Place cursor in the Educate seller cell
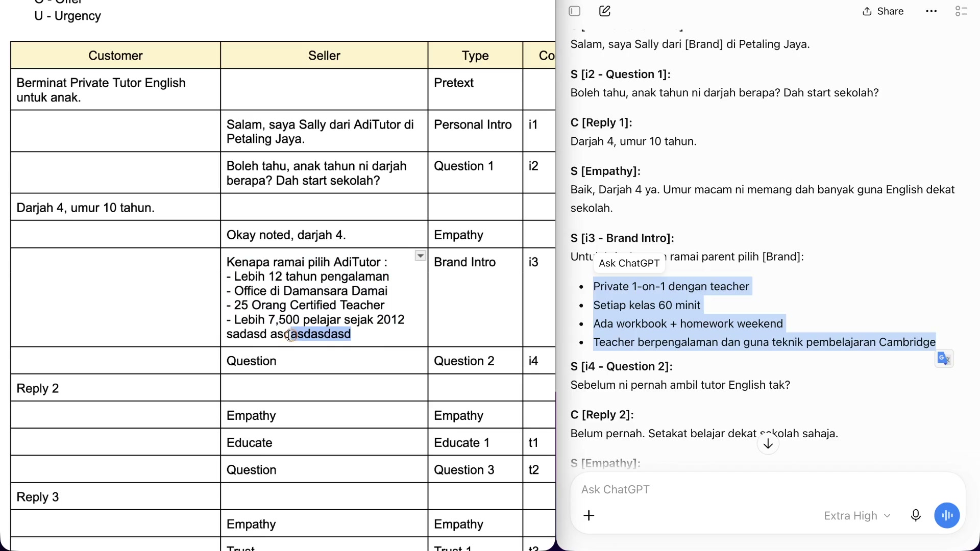This screenshot has height=551, width=980. [x=324, y=442]
